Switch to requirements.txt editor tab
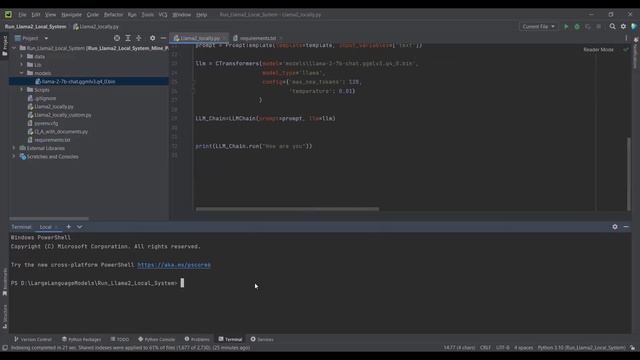Image resolution: width=640 pixels, height=360 pixels. tap(257, 38)
